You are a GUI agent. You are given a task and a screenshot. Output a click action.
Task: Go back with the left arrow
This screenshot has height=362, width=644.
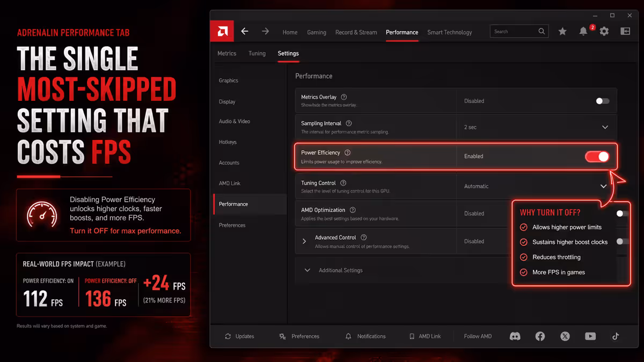pyautogui.click(x=245, y=32)
